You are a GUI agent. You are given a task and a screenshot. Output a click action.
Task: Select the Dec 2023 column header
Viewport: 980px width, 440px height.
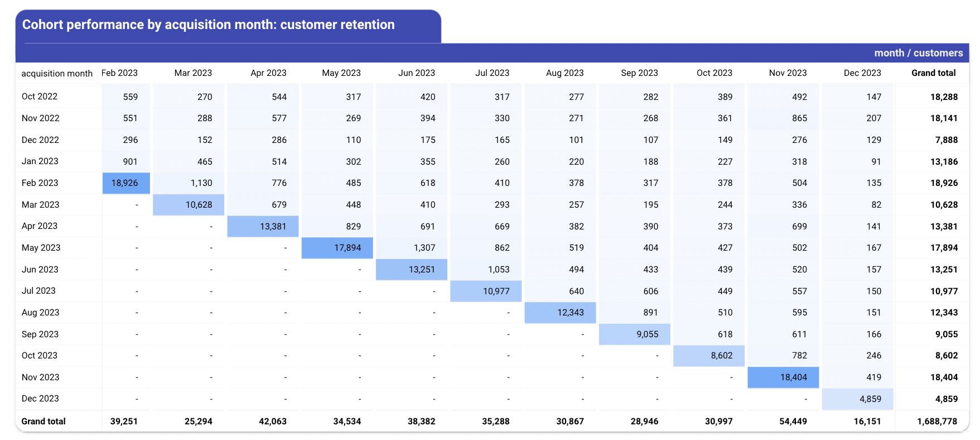point(862,73)
